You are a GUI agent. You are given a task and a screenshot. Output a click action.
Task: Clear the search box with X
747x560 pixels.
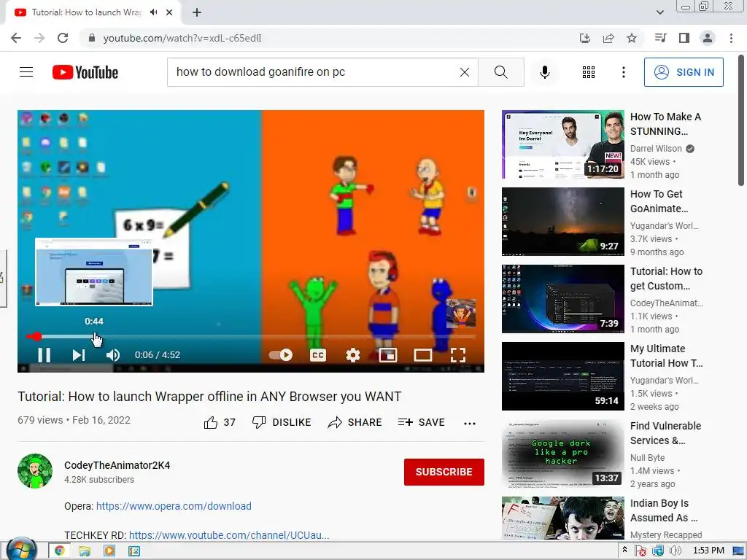(x=465, y=72)
